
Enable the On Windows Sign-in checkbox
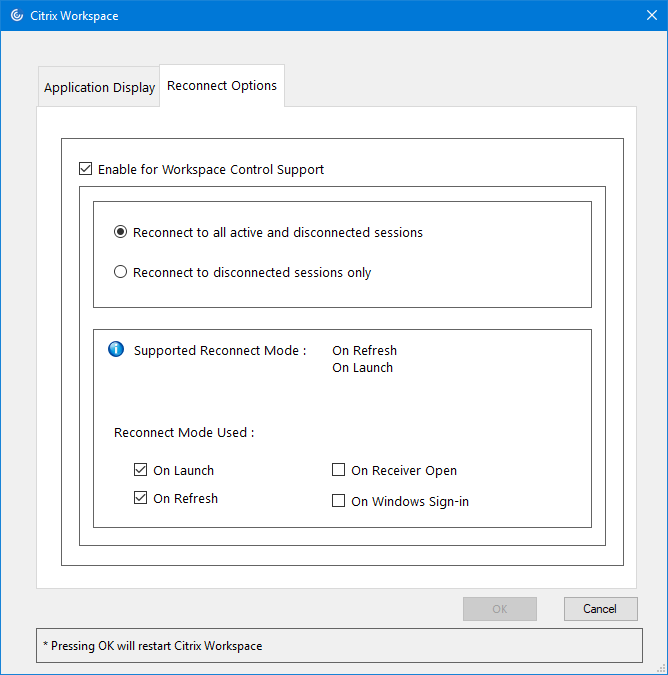[x=338, y=501]
